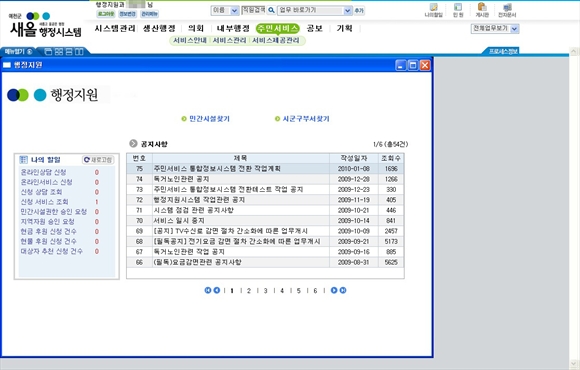
Task: Click 신청 서비스 조회 in my tasks
Action: [x=44, y=202]
